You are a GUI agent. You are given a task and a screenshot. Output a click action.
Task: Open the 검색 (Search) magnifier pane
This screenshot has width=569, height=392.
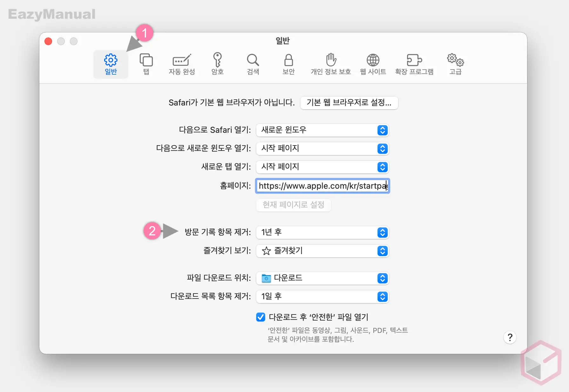click(x=253, y=64)
